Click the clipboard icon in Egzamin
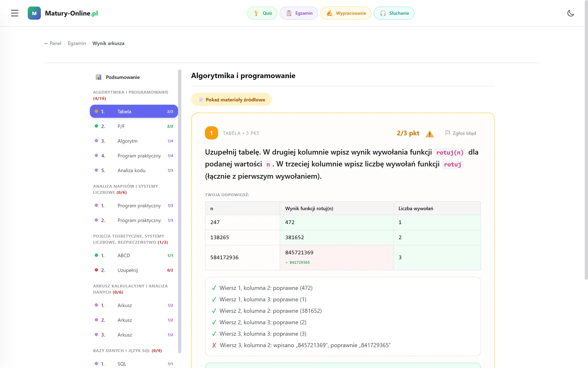The width and height of the screenshot is (588, 368). pos(289,13)
